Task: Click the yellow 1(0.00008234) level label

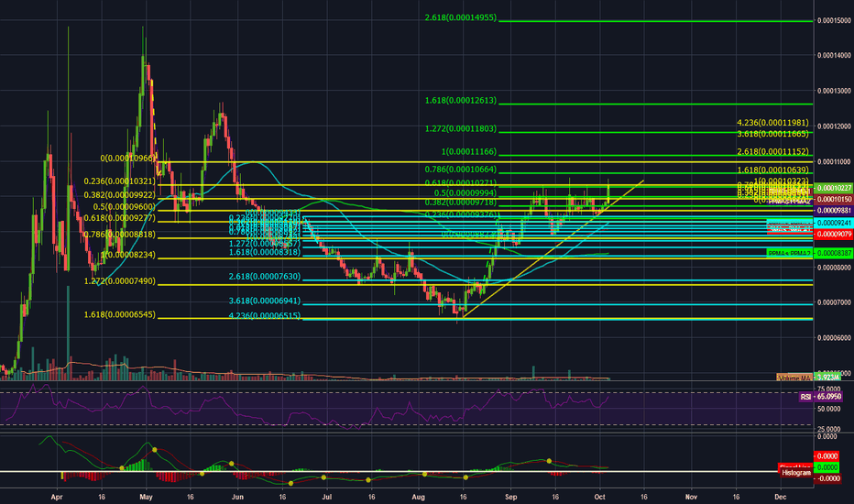Action: click(128, 255)
